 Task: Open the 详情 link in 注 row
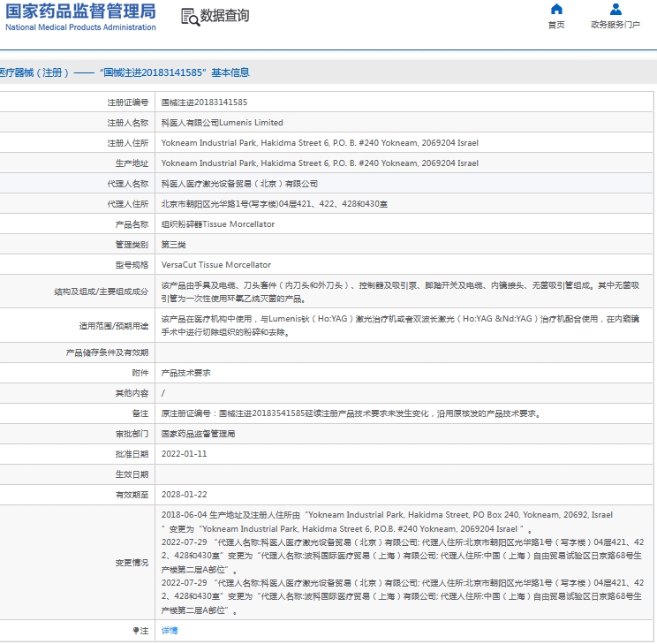170,630
